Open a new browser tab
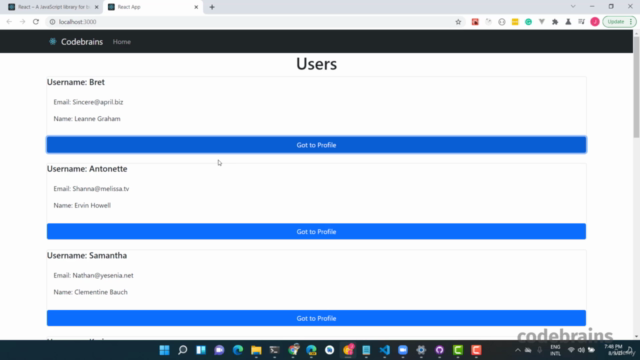640x360 pixels. [212, 7]
